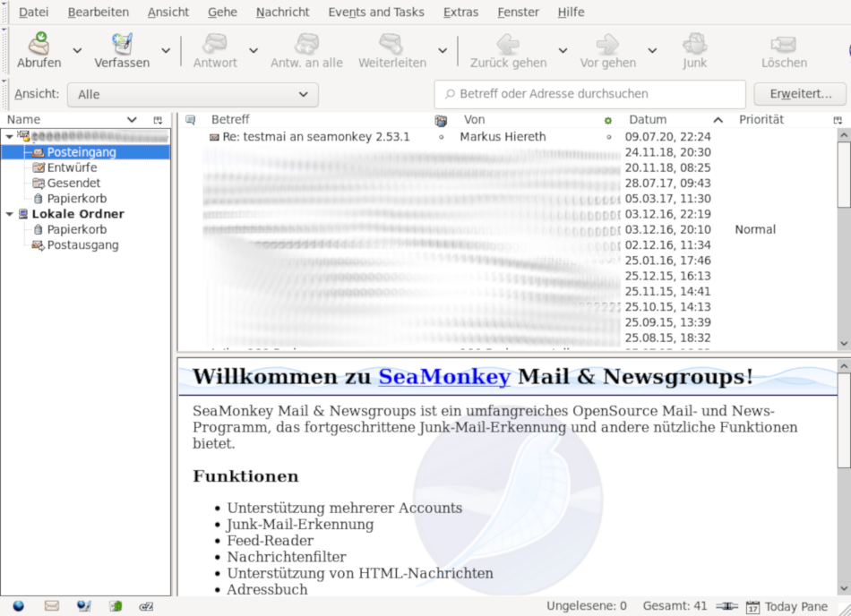Click the online/offline connection icon
Viewport: 851px width, 616px height.
[726, 606]
